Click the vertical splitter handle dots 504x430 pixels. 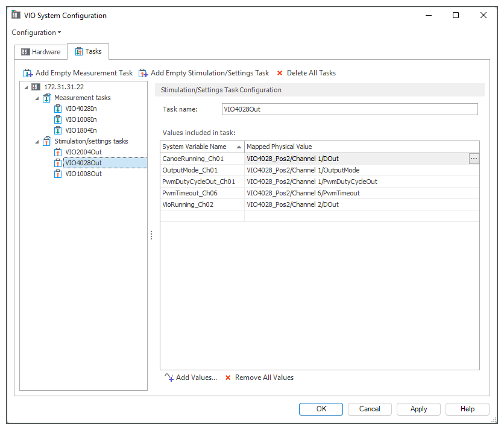(x=151, y=235)
